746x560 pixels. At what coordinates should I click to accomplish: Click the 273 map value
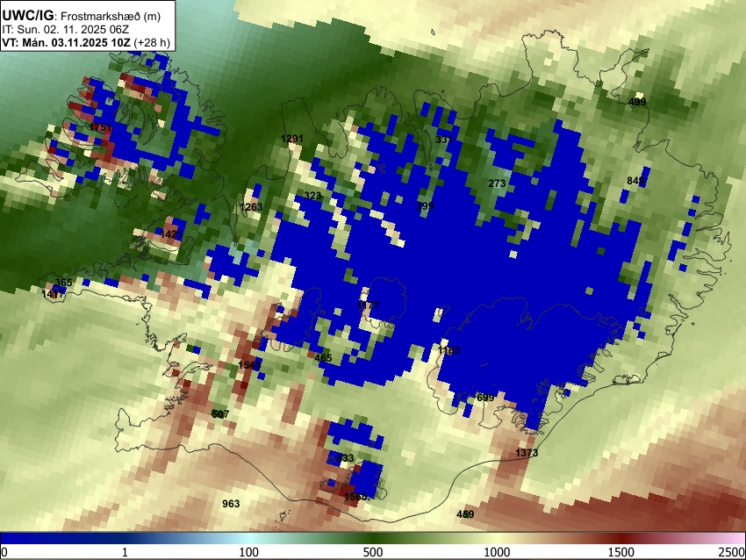pyautogui.click(x=497, y=183)
